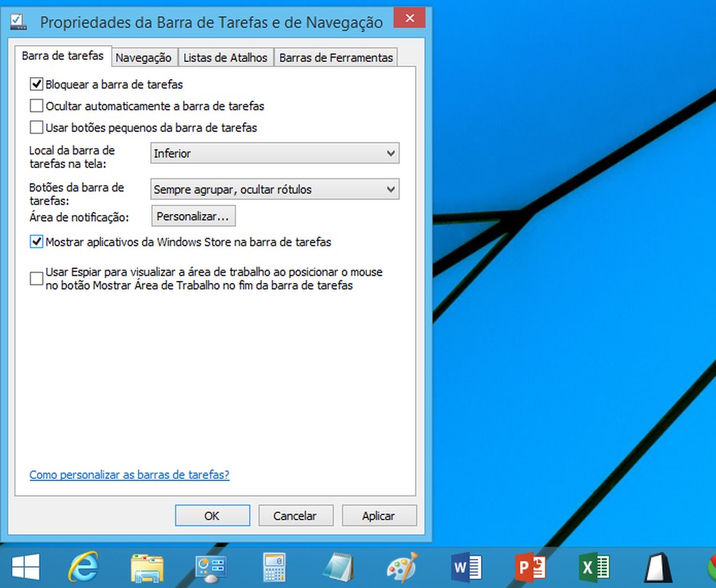
Task: Open Microsoft Word from the taskbar
Action: coord(466,567)
